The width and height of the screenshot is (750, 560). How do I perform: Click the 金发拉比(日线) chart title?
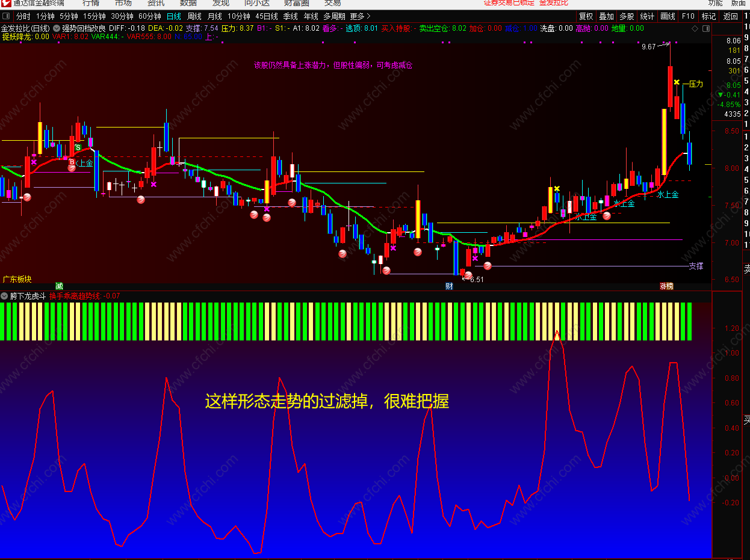pos(26,28)
